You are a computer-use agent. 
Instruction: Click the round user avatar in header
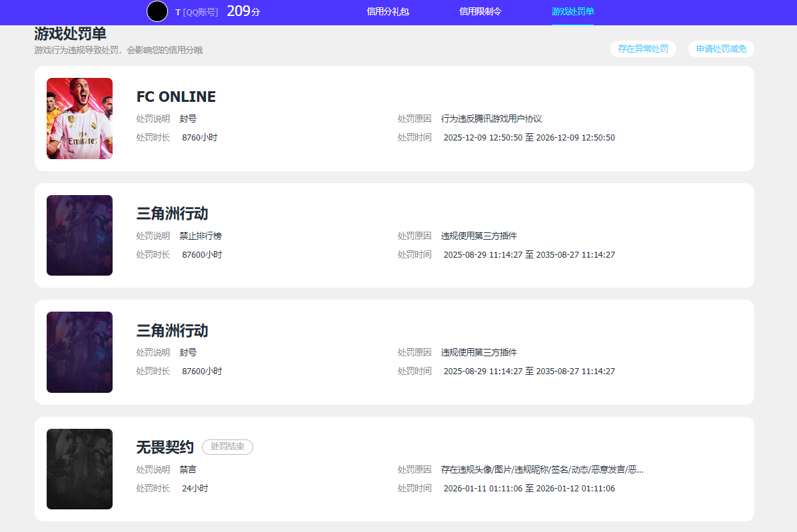click(157, 11)
